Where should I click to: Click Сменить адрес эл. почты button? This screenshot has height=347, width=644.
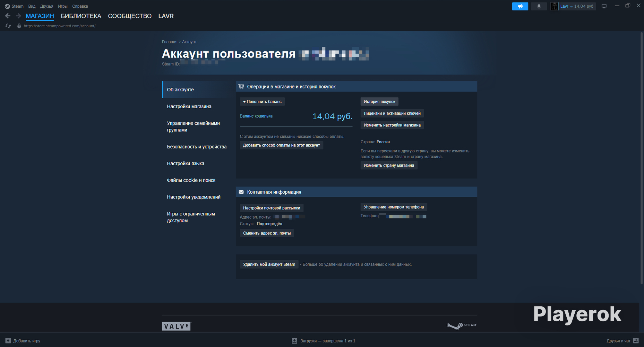click(x=267, y=233)
